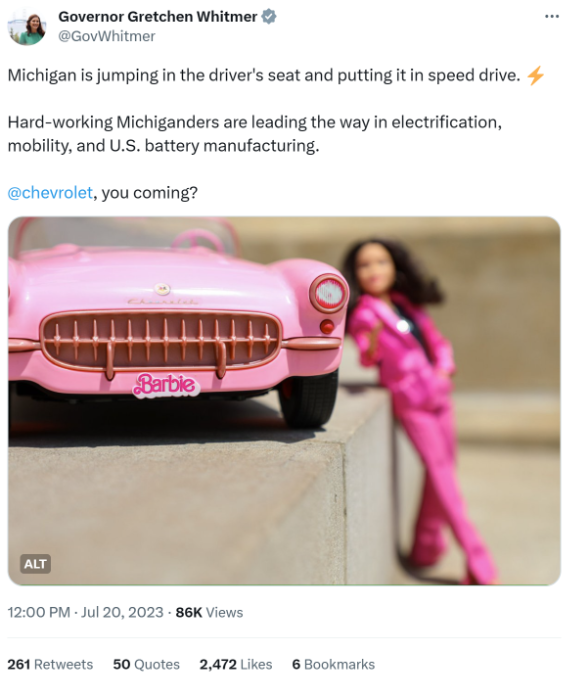View the 50 Quotes list
Screen dimensions: 572x688
146,664
